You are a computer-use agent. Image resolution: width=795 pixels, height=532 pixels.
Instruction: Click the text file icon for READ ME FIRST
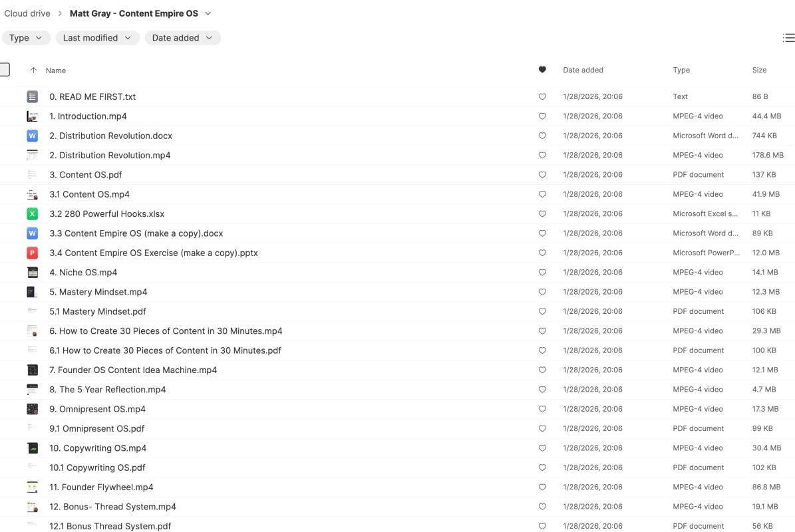(x=32, y=97)
